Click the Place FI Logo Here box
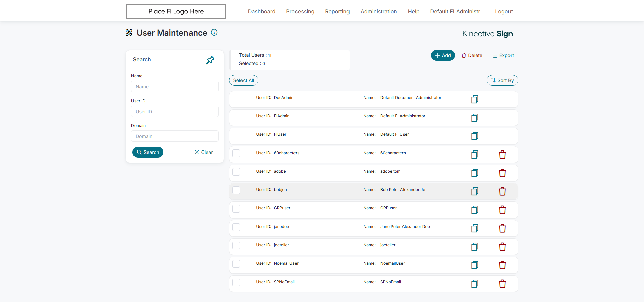The image size is (644, 302). click(x=176, y=11)
